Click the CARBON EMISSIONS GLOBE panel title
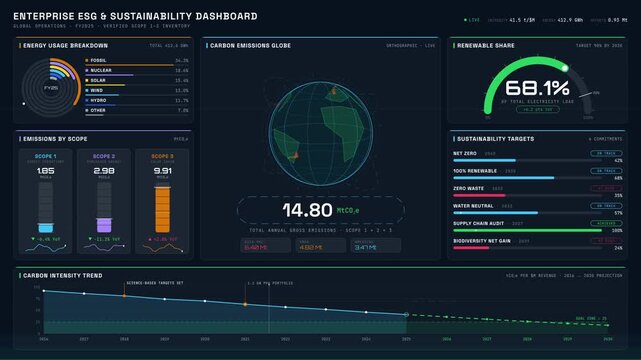Viewport: 641px width, 360px height. tap(250, 46)
